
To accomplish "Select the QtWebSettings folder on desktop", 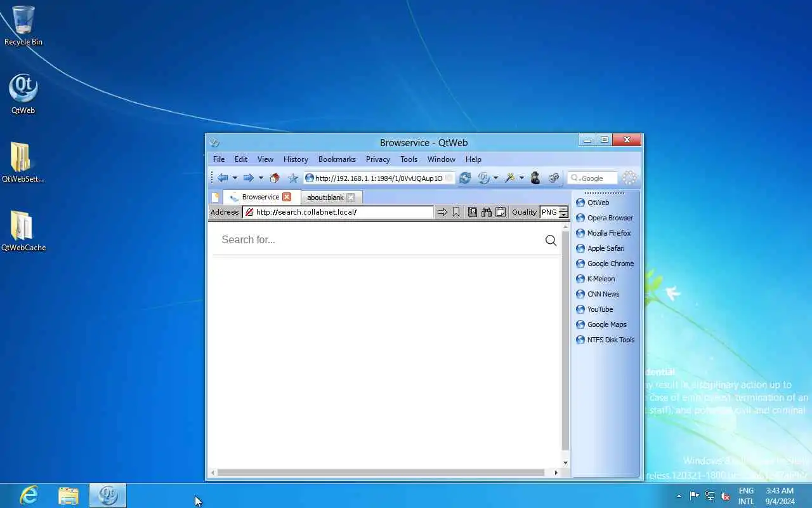I will (x=23, y=163).
